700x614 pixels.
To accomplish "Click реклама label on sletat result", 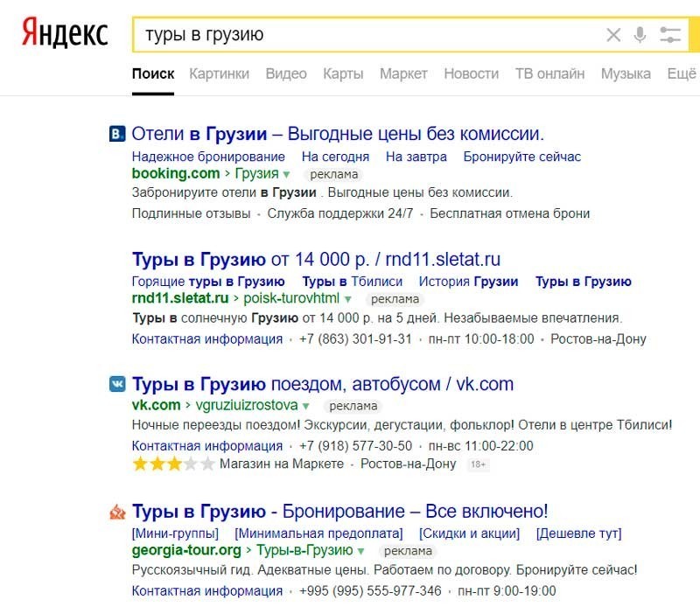I will (395, 299).
